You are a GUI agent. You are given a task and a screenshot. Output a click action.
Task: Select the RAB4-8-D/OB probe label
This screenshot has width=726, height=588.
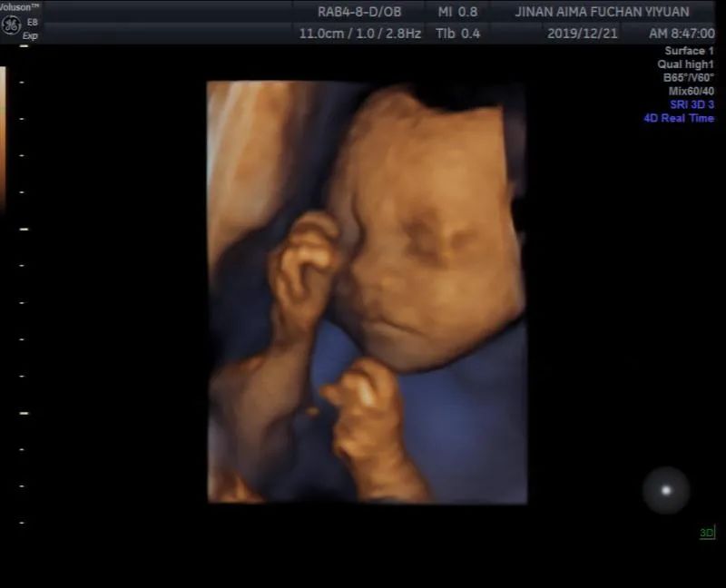[x=359, y=12]
